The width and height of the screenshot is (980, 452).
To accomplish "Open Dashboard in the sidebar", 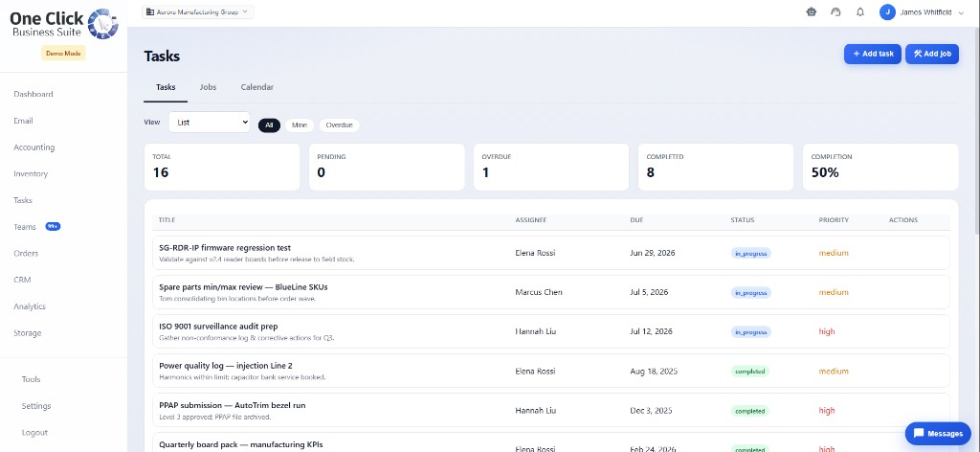I will click(x=33, y=95).
